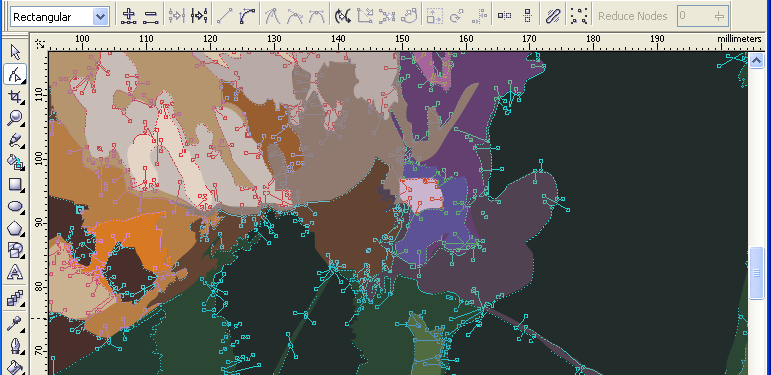
Task: Toggle Reflect Nodes Vertically
Action: (x=528, y=16)
